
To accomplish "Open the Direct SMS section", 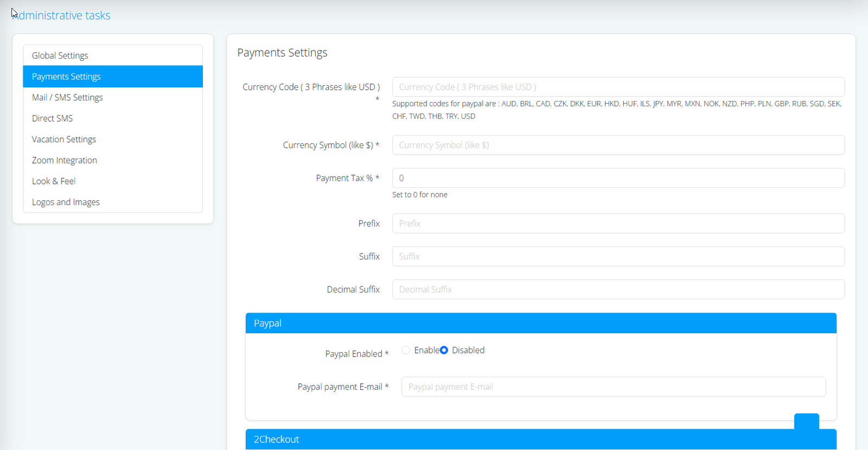I will pos(52,118).
